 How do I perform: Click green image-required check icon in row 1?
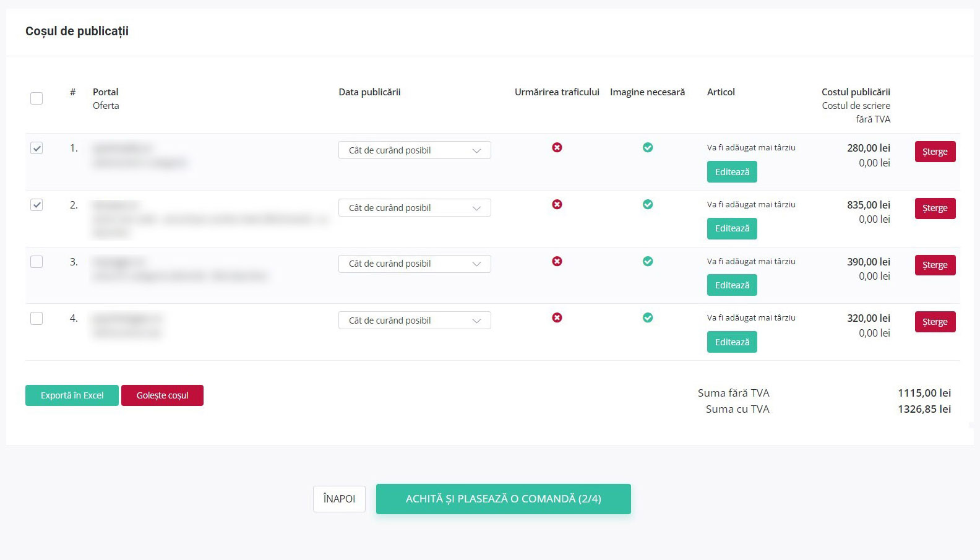[648, 147]
